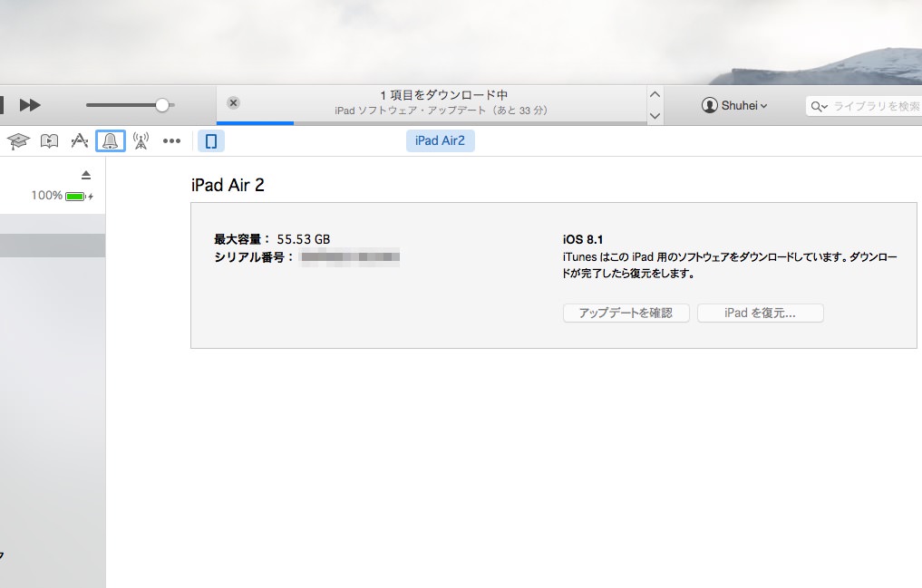Eject the iPad with the eject icon

click(86, 175)
